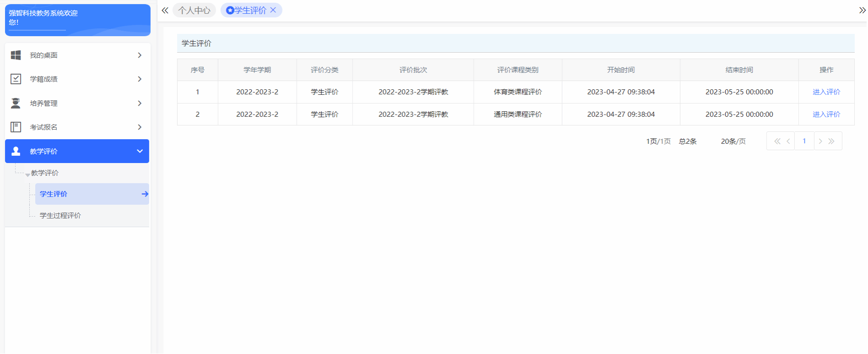This screenshot has height=354, width=868.
Task: Click the right double-arrow icon at top right
Action: (862, 11)
